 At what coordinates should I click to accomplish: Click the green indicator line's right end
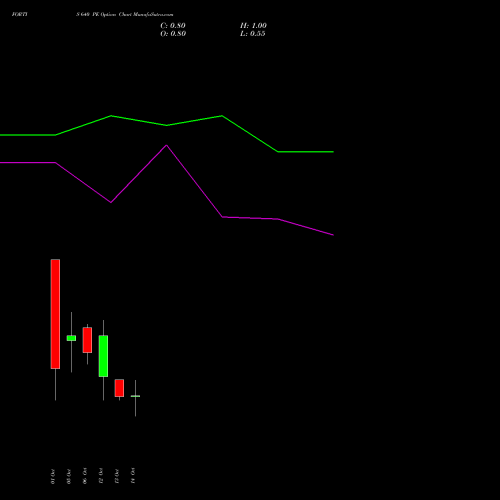coord(333,152)
